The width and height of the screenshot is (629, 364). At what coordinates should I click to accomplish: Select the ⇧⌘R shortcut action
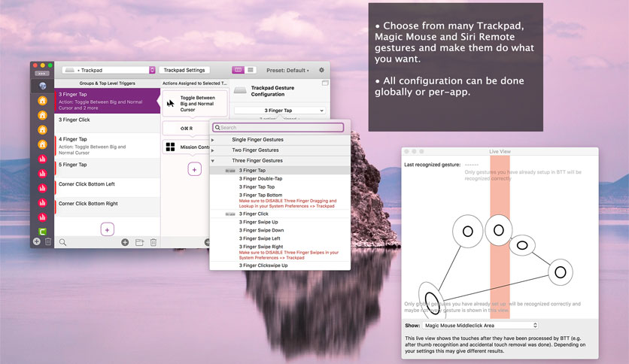pos(186,129)
